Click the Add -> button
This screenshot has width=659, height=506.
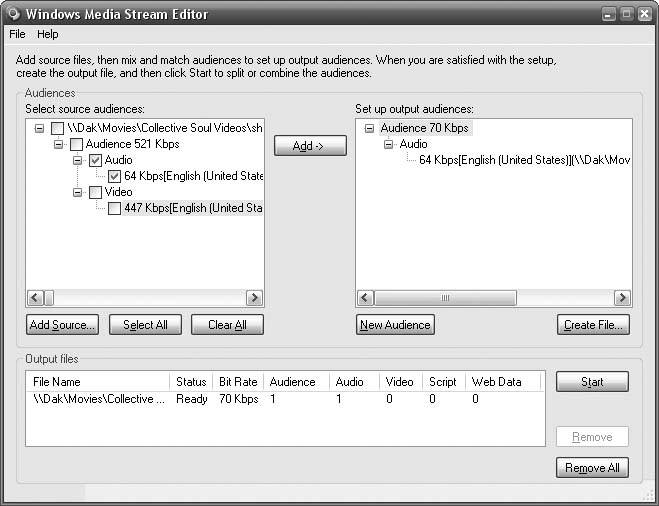pyautogui.click(x=310, y=146)
